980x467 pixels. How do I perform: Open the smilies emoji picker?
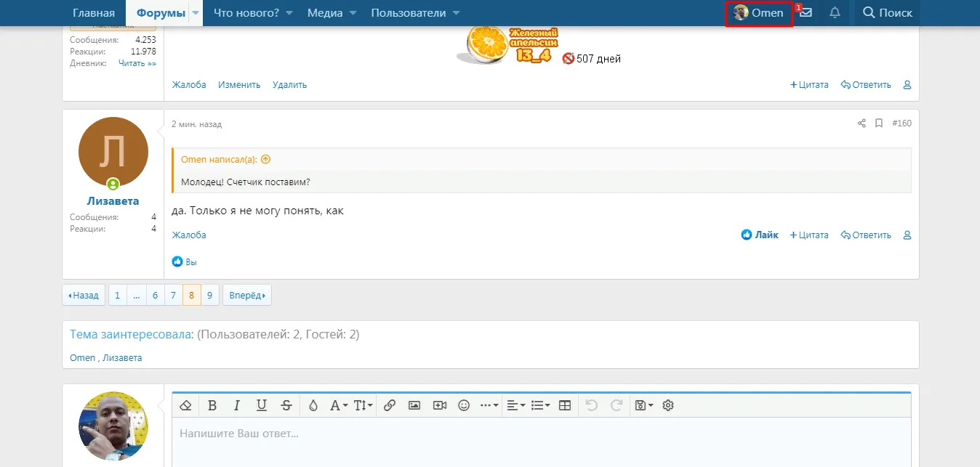[x=464, y=406]
